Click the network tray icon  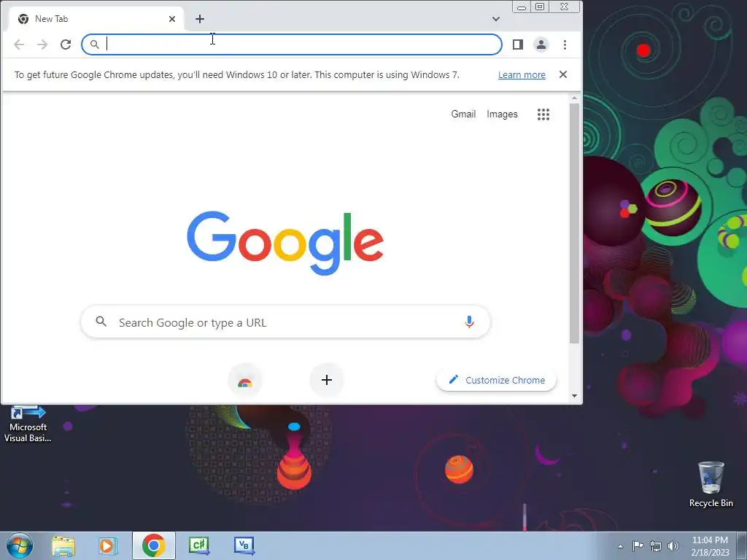click(x=656, y=546)
